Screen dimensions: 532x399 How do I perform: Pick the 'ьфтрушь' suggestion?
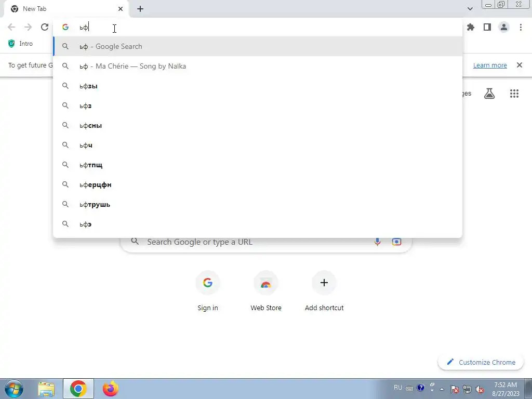tap(258, 204)
